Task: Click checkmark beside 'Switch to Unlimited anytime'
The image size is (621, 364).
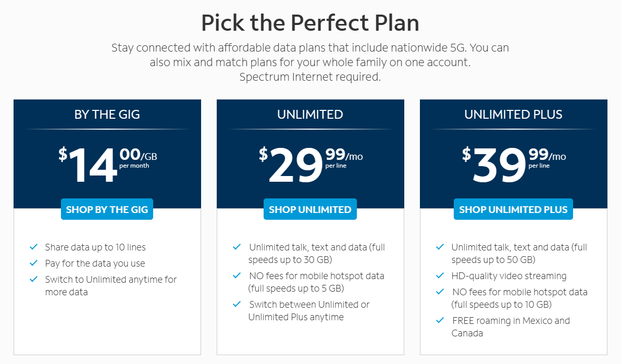Action: [34, 279]
